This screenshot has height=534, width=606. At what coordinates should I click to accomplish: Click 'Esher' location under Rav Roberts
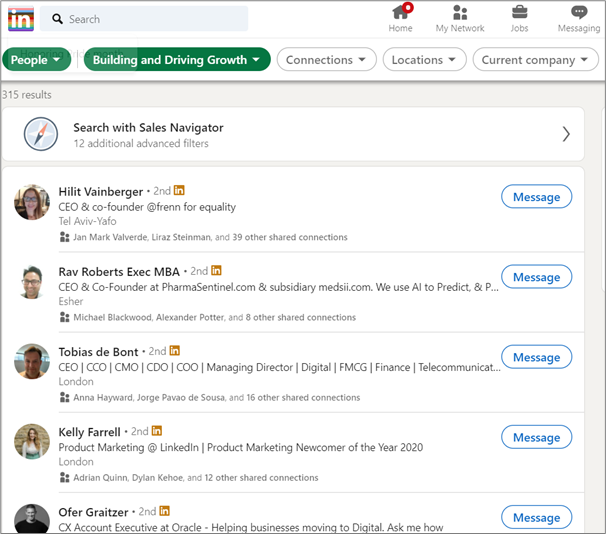(71, 301)
